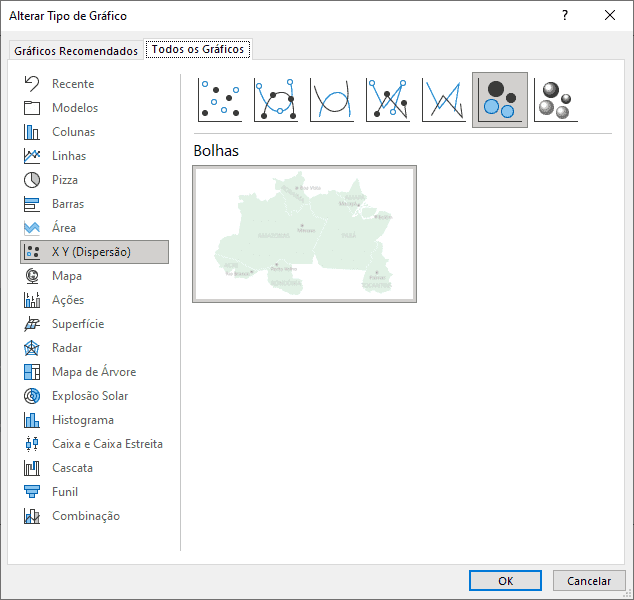Pick Scatter with smooth lines subtype
Screen dimensions: 634x600
coord(332,100)
